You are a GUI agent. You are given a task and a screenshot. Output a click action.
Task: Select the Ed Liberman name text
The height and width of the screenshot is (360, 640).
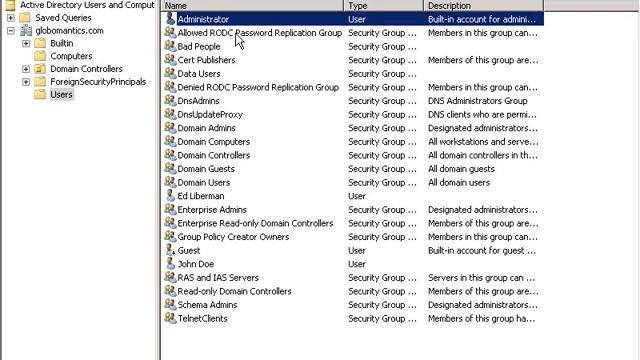(x=201, y=196)
